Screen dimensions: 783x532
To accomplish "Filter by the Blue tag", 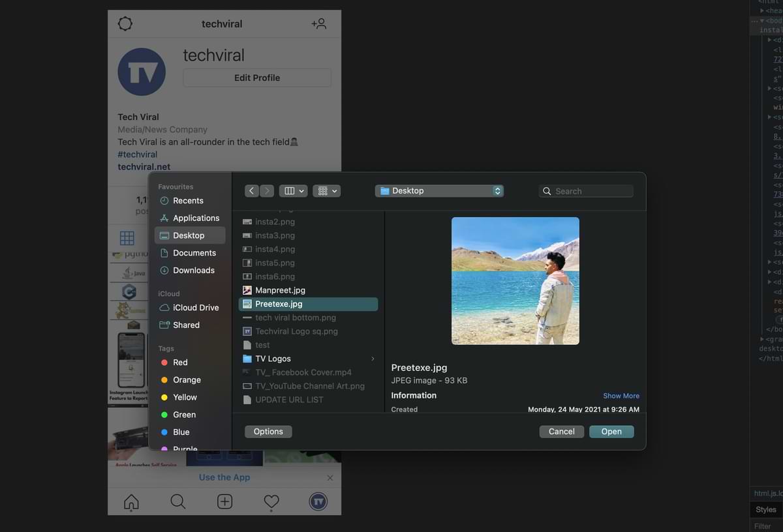I will [x=190, y=432].
